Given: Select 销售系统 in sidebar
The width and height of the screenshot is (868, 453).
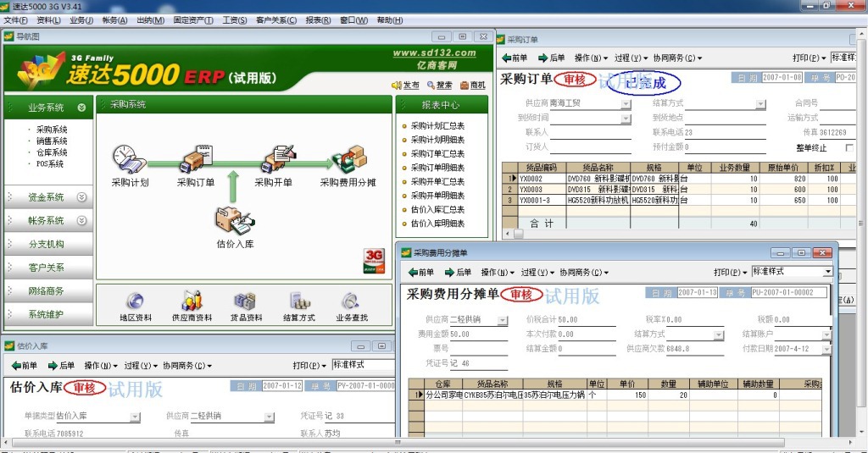Looking at the screenshot, I should [x=52, y=141].
